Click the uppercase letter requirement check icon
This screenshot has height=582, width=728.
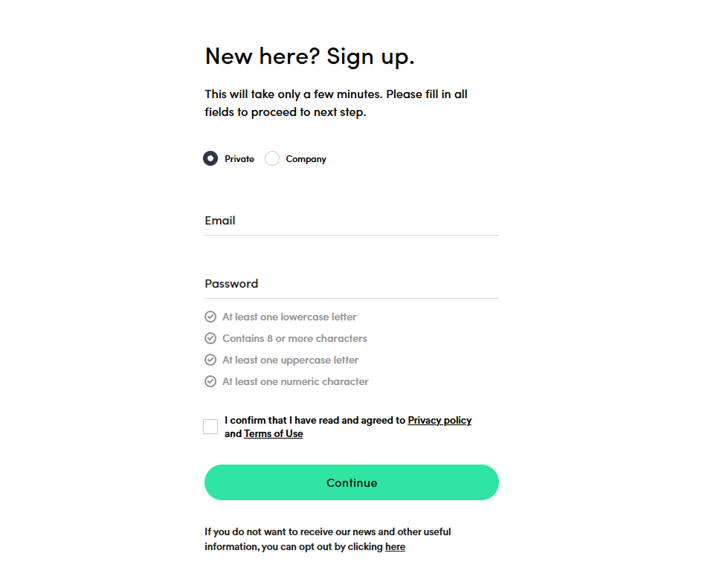210,360
